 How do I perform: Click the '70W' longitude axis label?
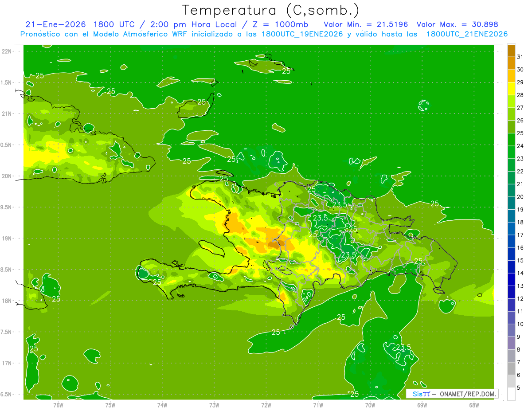click(x=370, y=405)
